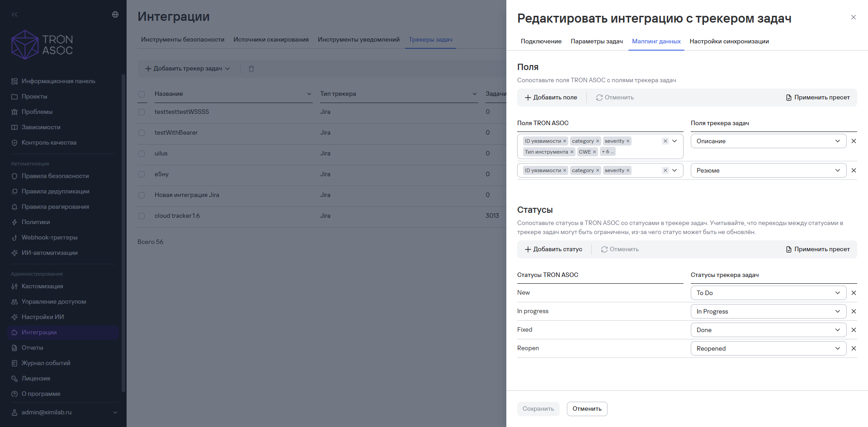Click the Сохранить button
The width and height of the screenshot is (868, 427).
pos(538,409)
